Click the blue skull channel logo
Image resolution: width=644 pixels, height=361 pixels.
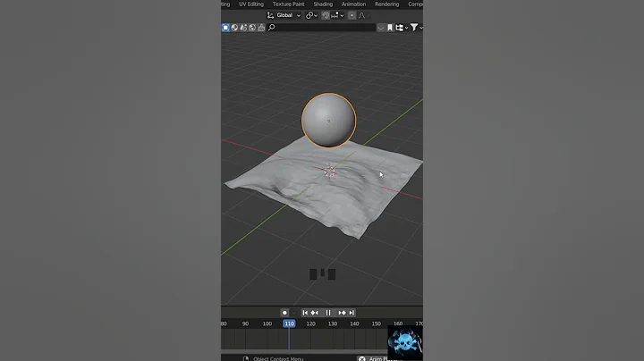coord(405,343)
